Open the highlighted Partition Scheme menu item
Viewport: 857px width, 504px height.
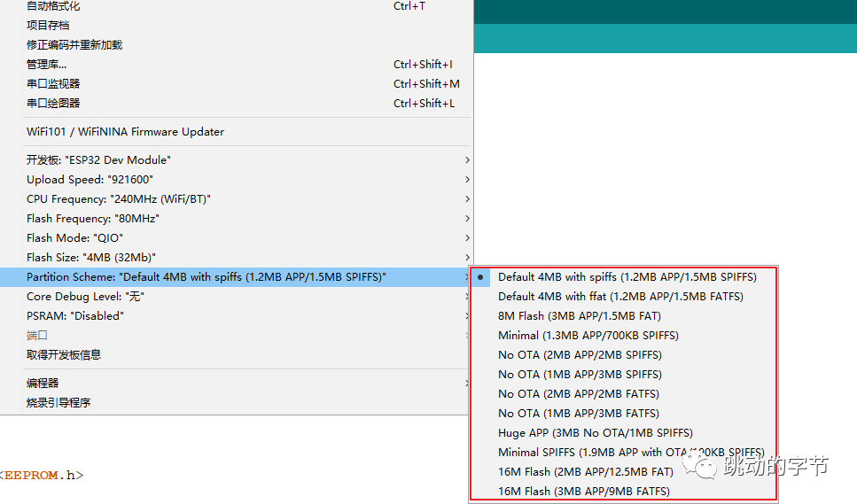[236, 277]
